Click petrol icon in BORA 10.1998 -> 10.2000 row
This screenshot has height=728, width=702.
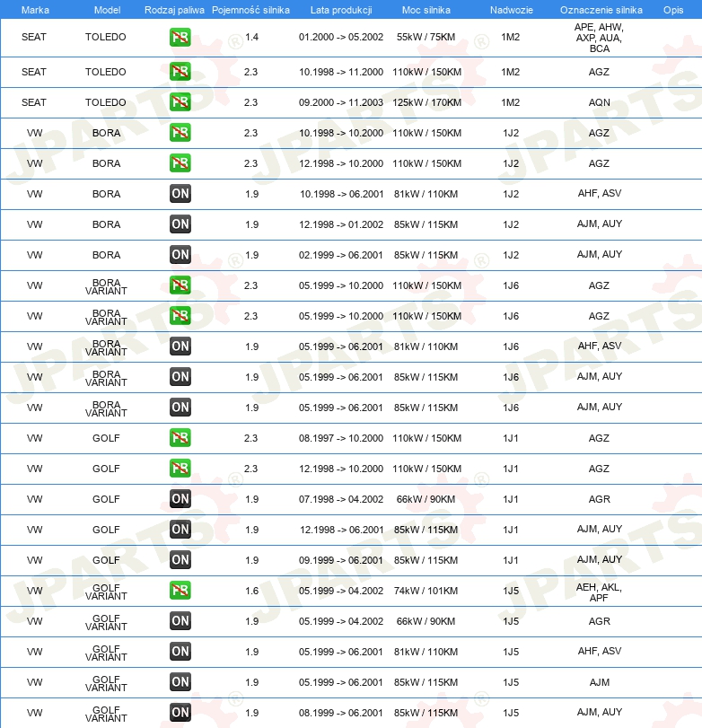pos(180,133)
